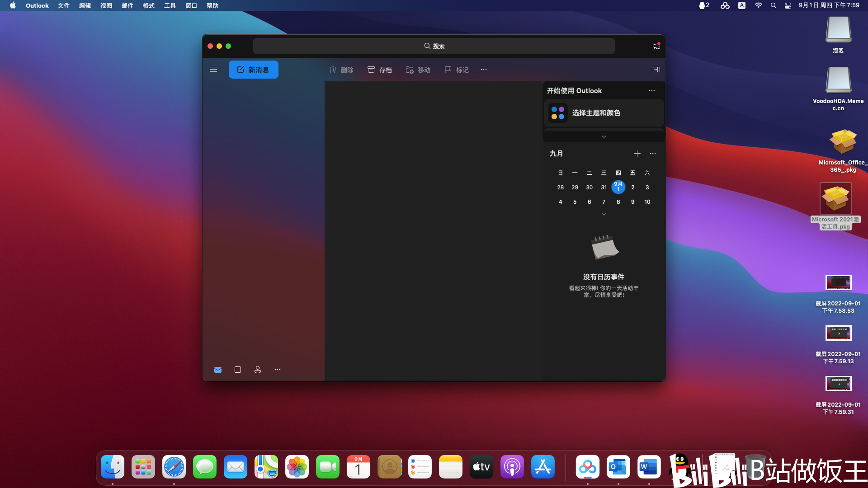The height and width of the screenshot is (488, 868).
Task: Open the Apple menu
Action: (13, 5)
